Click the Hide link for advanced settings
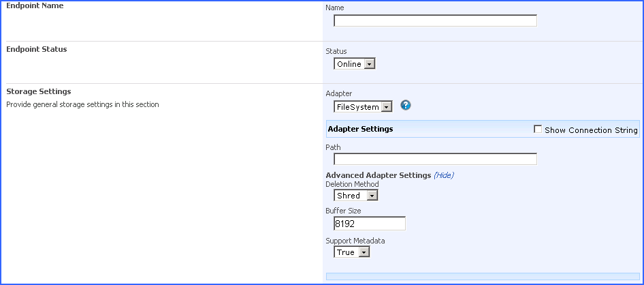This screenshot has width=644, height=285. (x=444, y=175)
